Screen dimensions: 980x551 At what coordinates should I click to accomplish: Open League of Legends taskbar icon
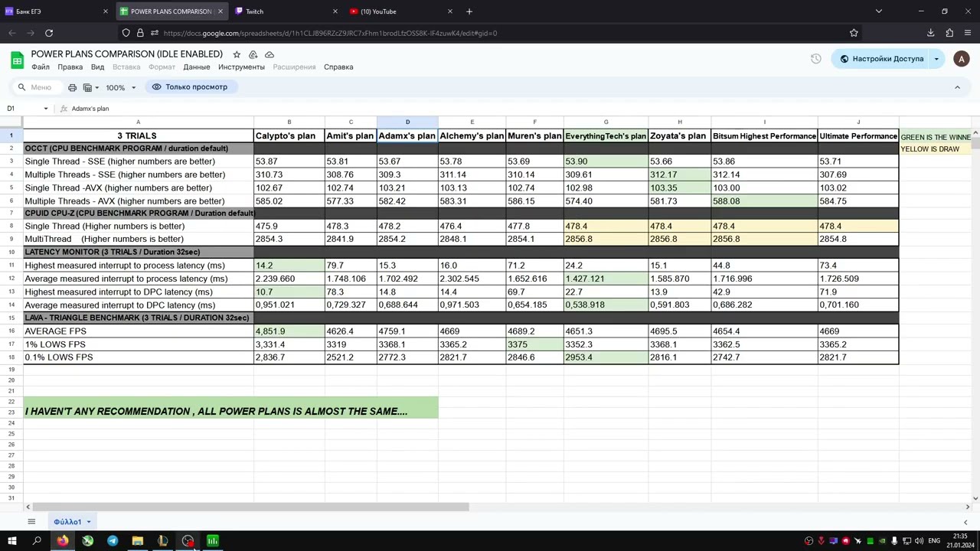(163, 541)
